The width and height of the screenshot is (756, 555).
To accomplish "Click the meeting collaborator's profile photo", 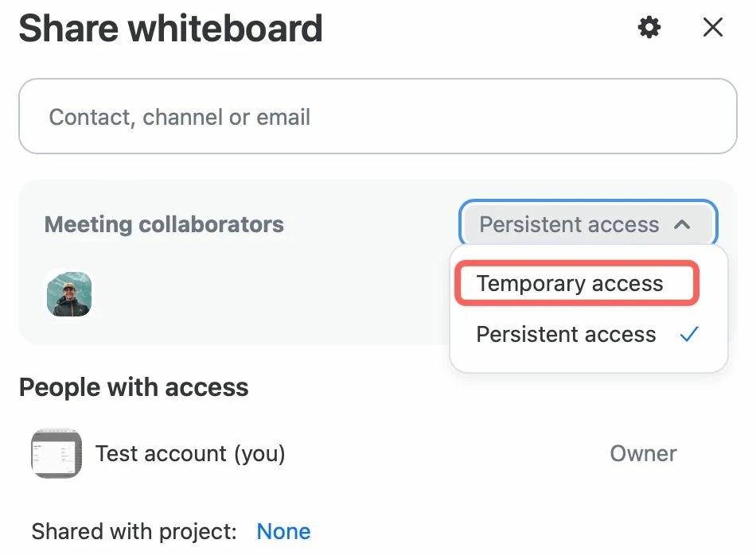I will point(69,293).
